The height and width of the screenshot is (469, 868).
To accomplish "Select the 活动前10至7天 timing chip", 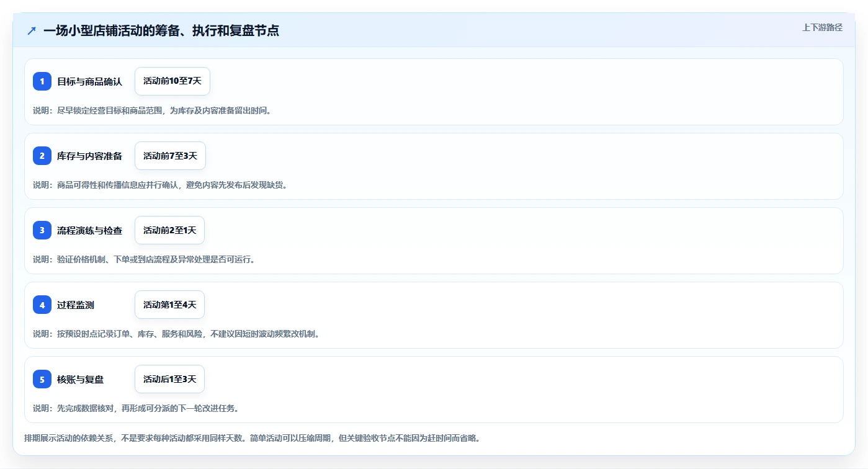I will pyautogui.click(x=172, y=81).
